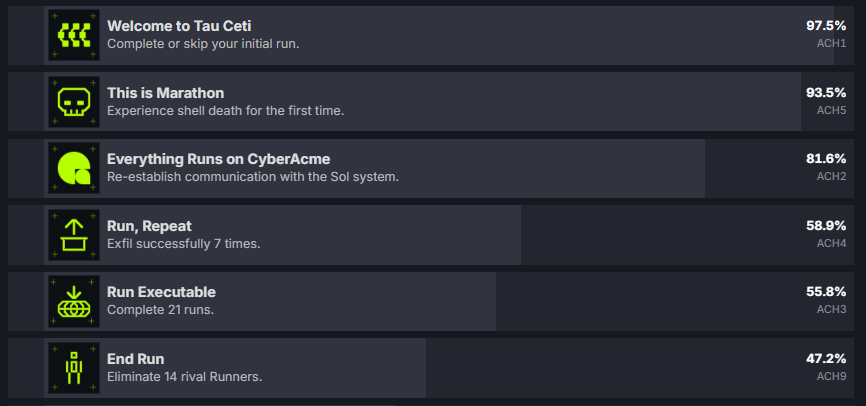Select the End Run achievement title

(x=135, y=358)
